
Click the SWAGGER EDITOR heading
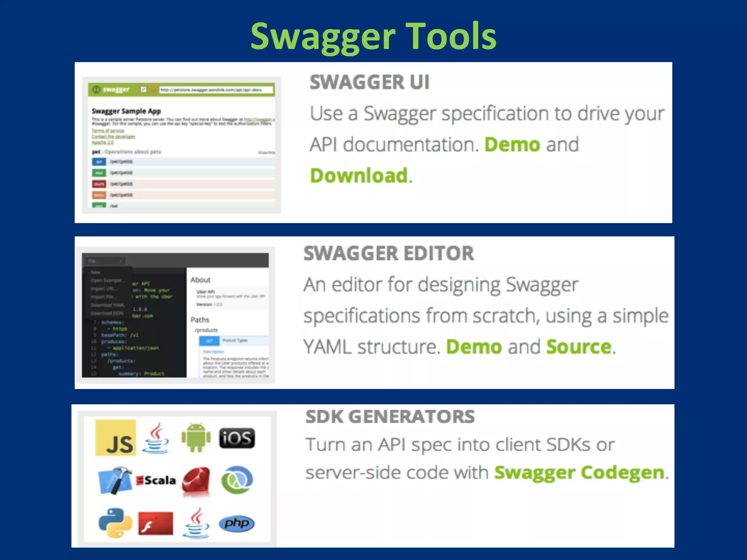point(389,253)
